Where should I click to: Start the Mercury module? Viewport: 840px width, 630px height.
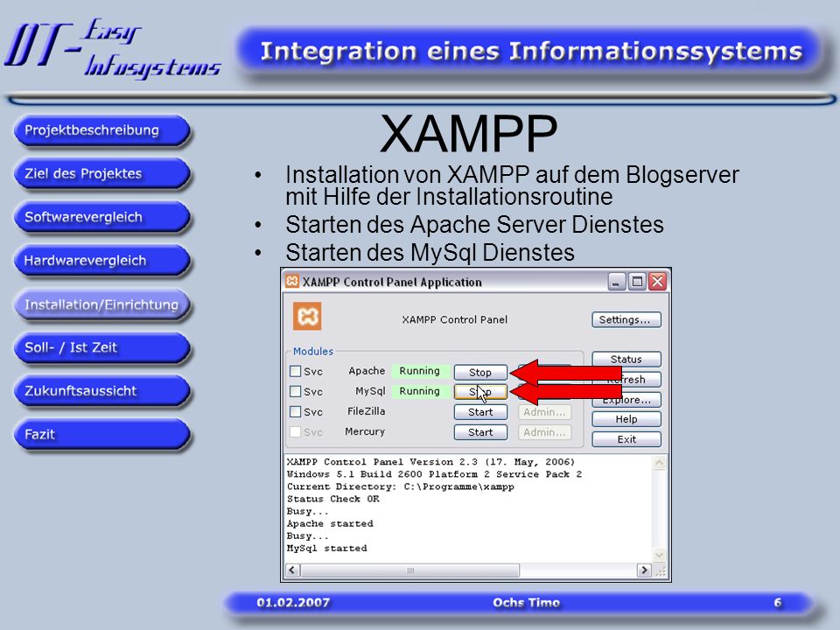[x=480, y=432]
